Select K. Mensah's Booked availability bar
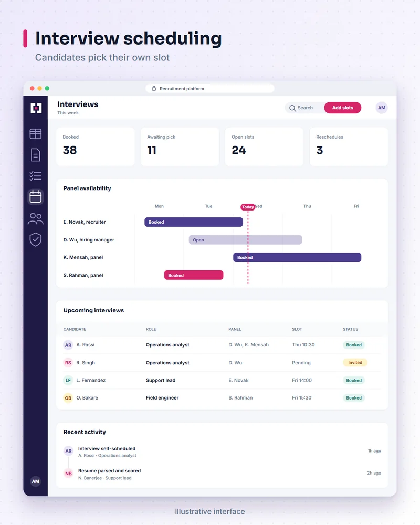 (297, 257)
